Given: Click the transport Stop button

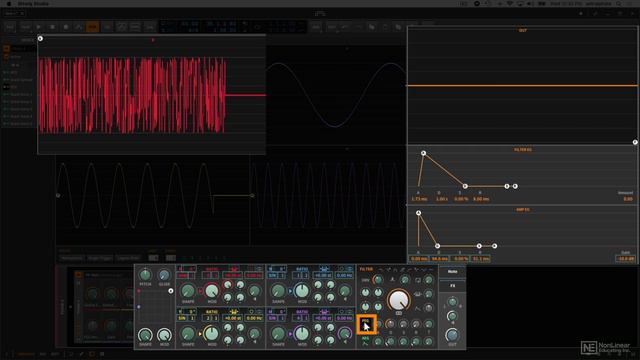Looking at the screenshot, I should click(52, 27).
